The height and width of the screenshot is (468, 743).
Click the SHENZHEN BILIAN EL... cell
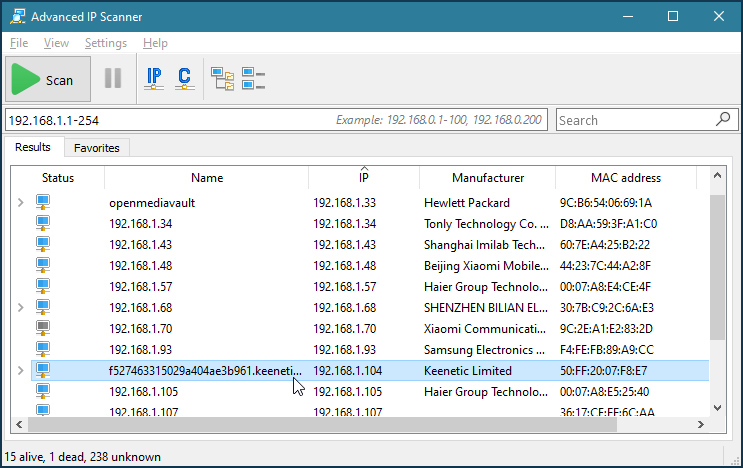point(486,307)
